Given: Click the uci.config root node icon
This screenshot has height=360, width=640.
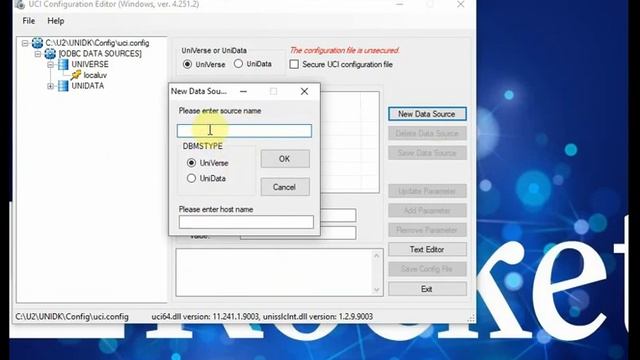Looking at the screenshot, I should (37, 42).
